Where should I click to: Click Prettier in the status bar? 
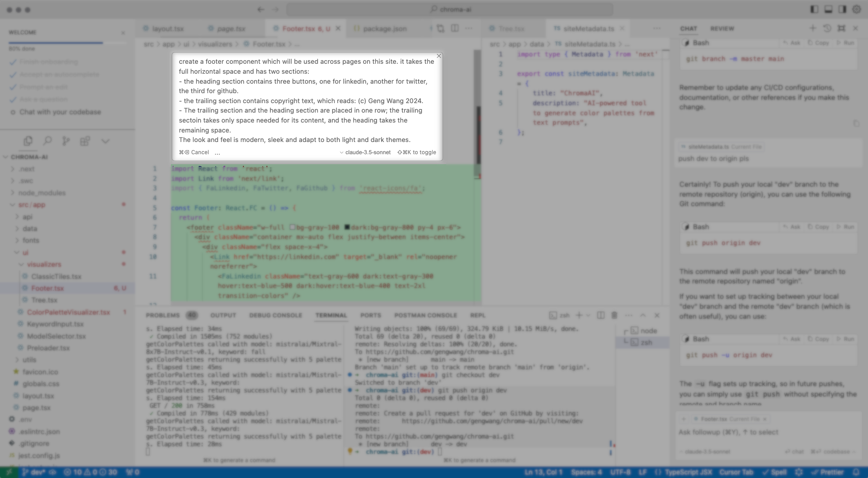tap(828, 472)
